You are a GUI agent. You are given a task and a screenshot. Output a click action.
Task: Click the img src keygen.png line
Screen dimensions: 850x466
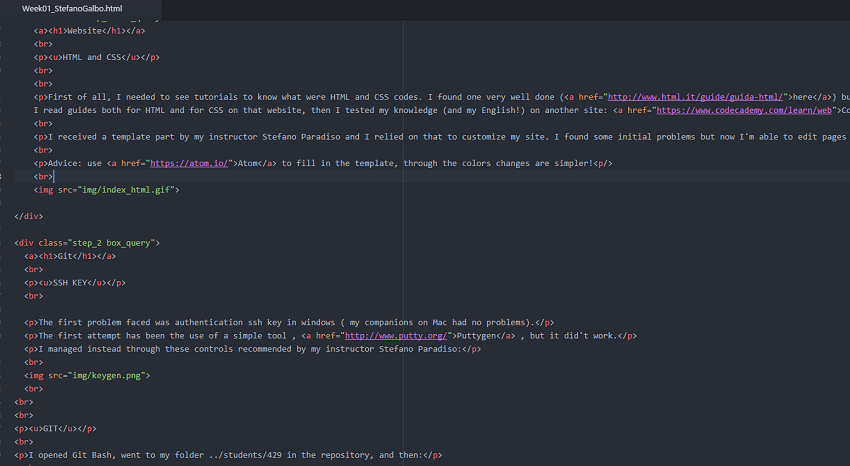click(x=87, y=376)
